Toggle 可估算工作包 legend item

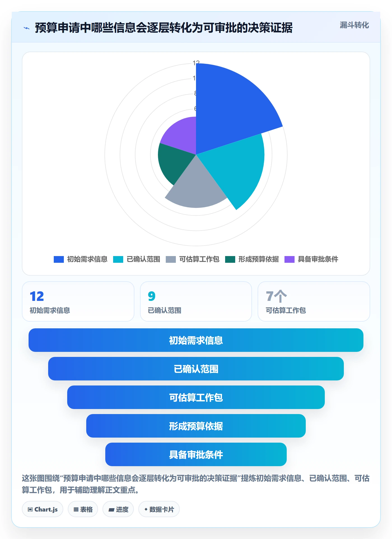tap(193, 259)
